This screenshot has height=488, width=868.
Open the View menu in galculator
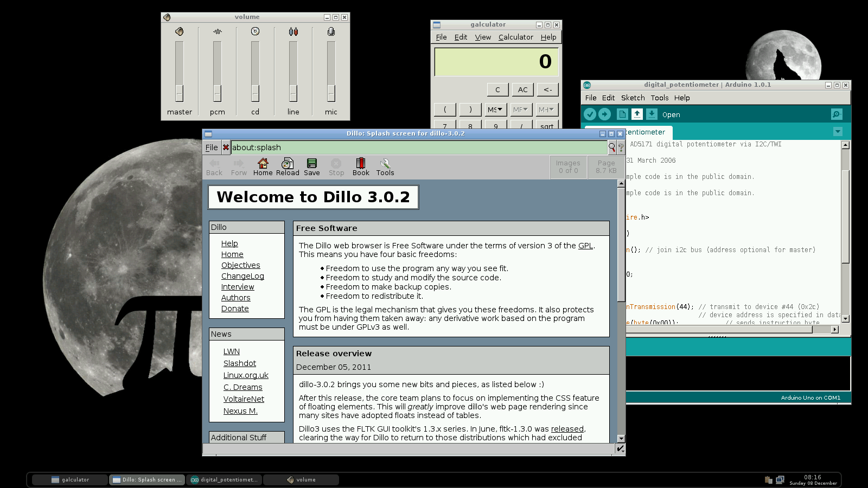coord(483,37)
